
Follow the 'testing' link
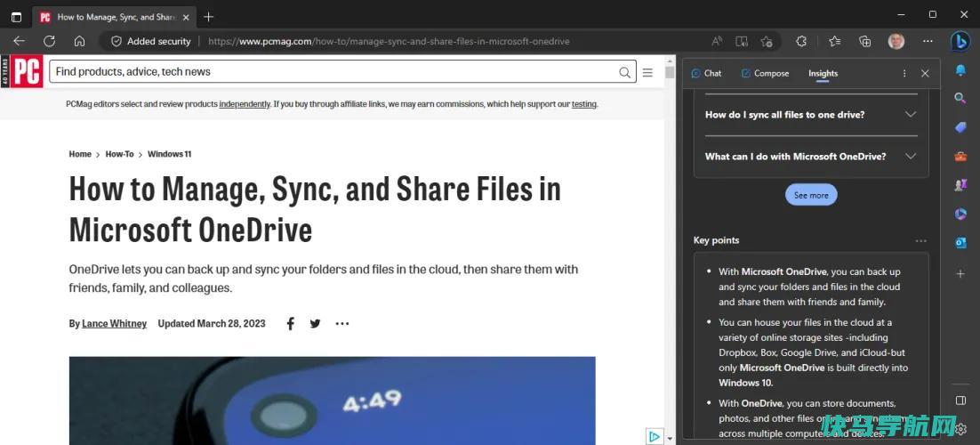pyautogui.click(x=583, y=104)
